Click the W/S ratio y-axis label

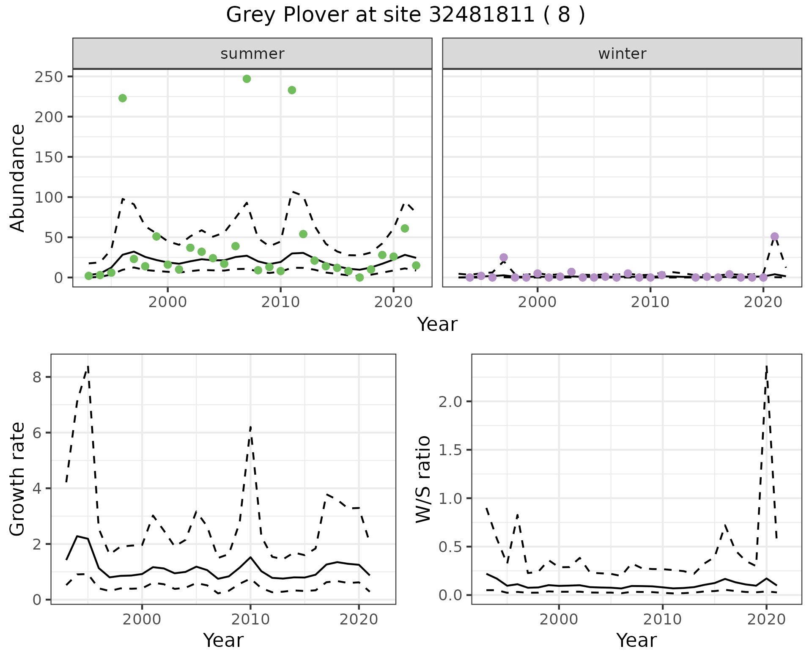click(x=423, y=479)
